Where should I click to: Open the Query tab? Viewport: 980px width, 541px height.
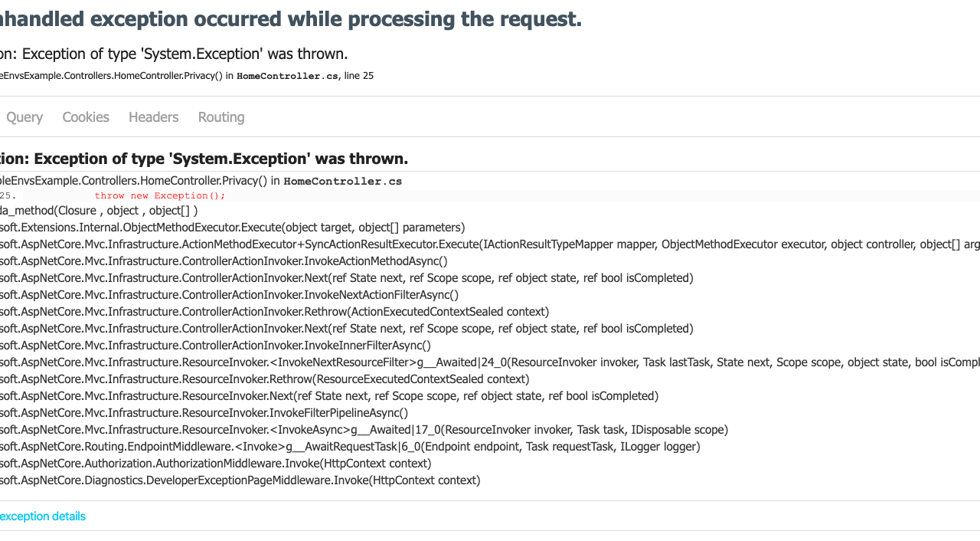[24, 117]
